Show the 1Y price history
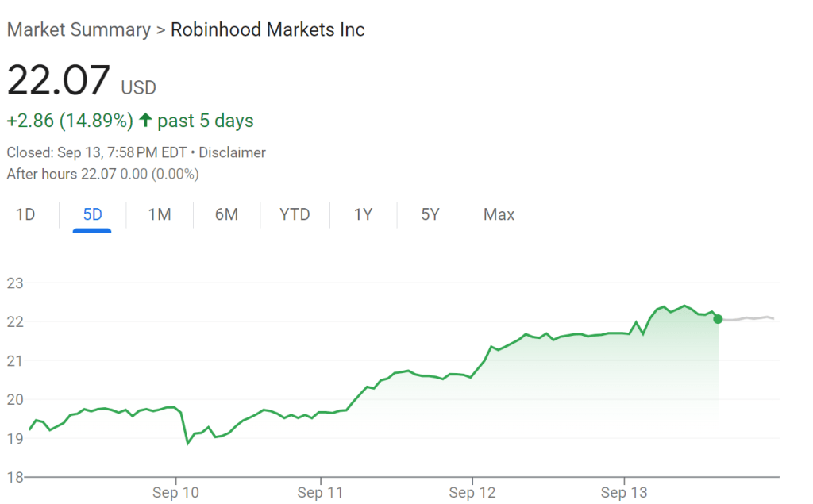 (x=363, y=214)
